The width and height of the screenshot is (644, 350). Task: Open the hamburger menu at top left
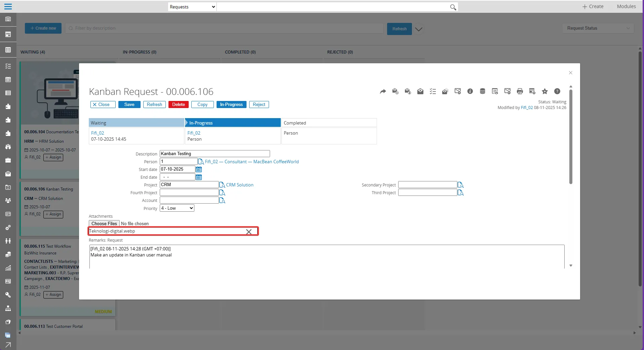tap(8, 6)
